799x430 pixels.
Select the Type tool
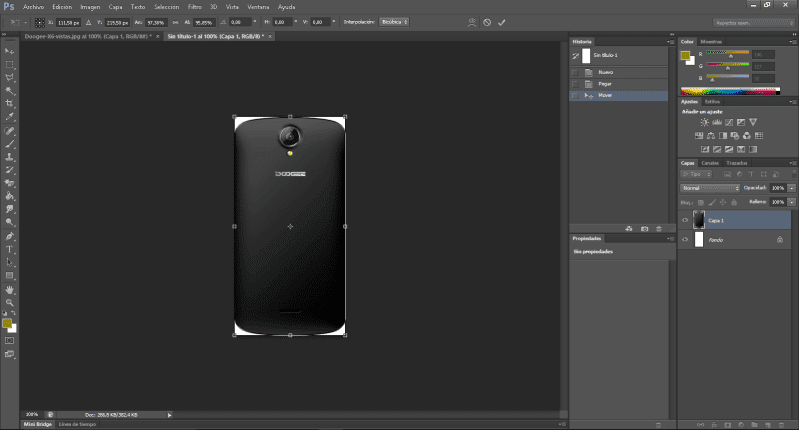pos(9,249)
